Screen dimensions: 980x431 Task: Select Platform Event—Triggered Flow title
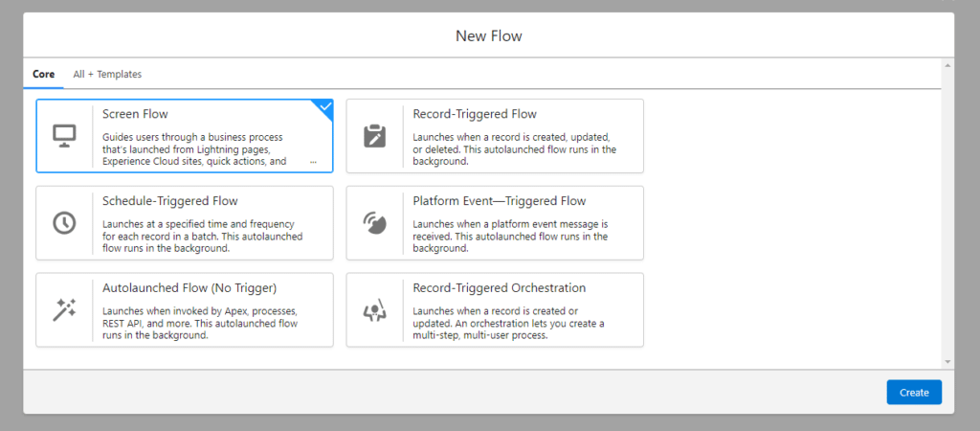pyautogui.click(x=499, y=201)
